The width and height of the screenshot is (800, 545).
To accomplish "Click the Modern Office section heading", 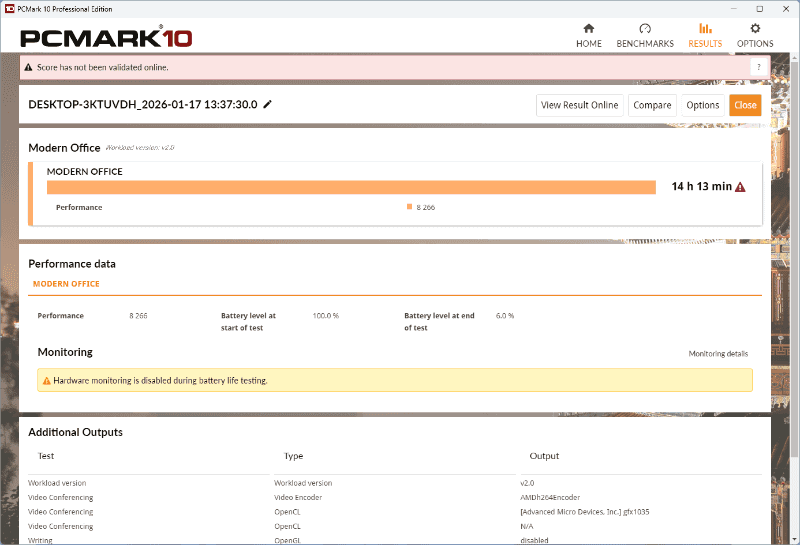I will tap(64, 148).
